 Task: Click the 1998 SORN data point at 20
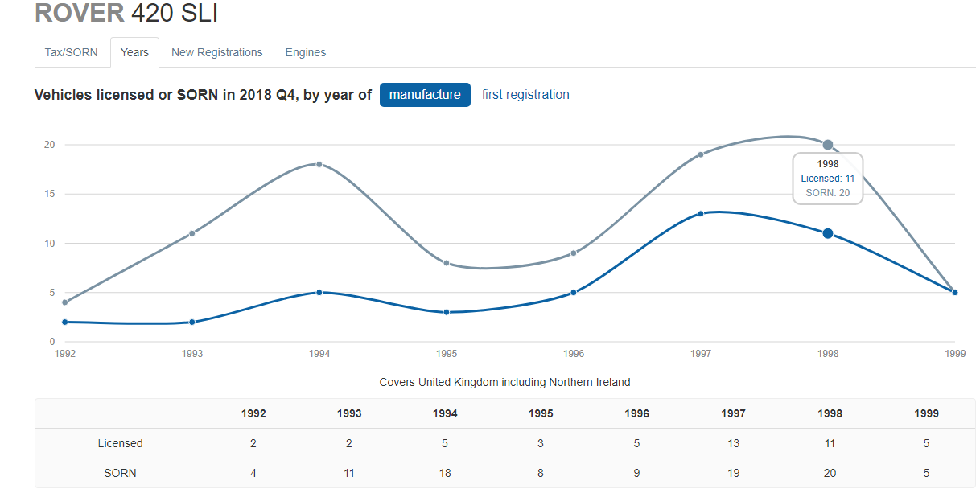pos(827,145)
